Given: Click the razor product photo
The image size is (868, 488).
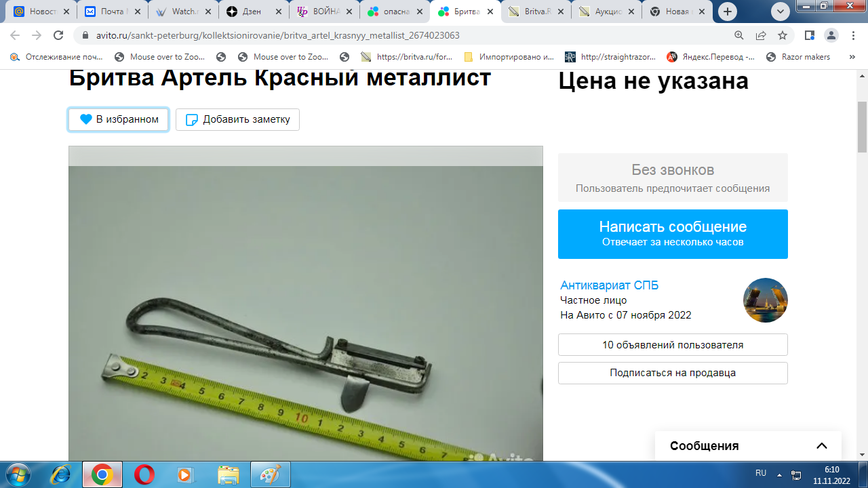Looking at the screenshot, I should pyautogui.click(x=305, y=305).
